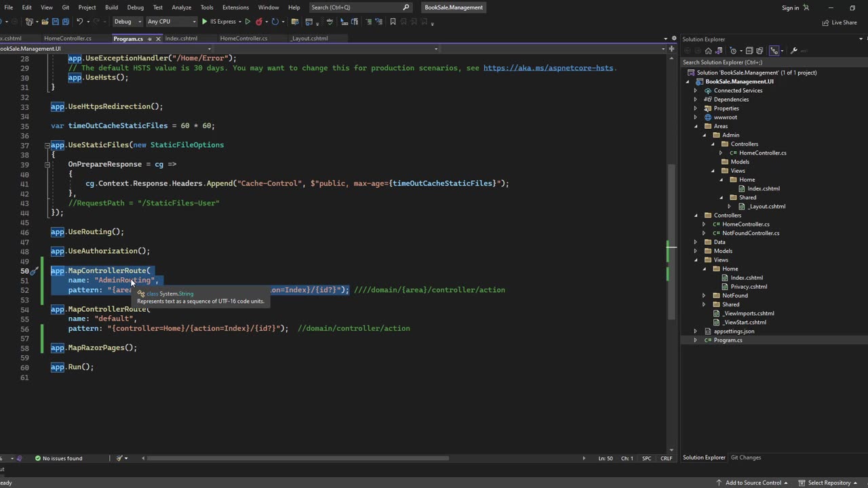This screenshot has height=488, width=868.
Task: Collapse the Admin folder node
Action: (x=704, y=135)
